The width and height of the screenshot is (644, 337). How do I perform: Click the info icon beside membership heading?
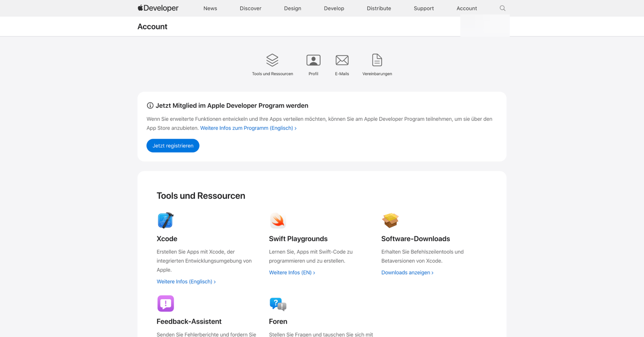coord(150,105)
